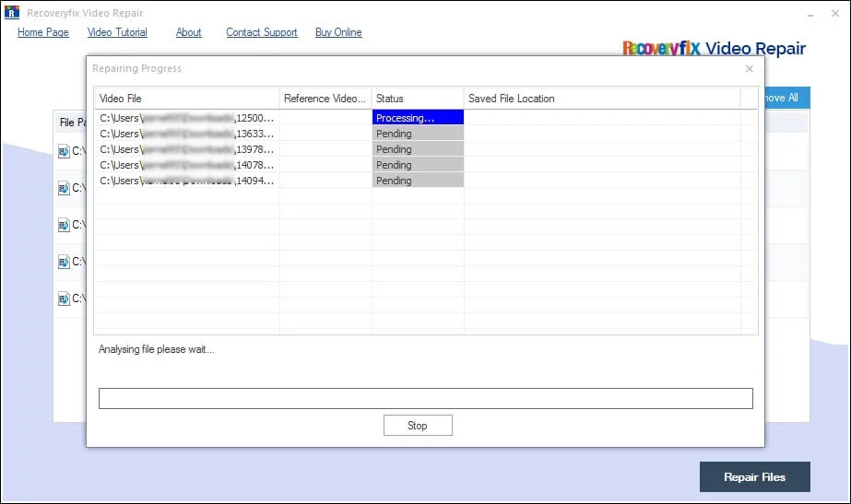
Task: Open the Home Page link
Action: pos(43,32)
